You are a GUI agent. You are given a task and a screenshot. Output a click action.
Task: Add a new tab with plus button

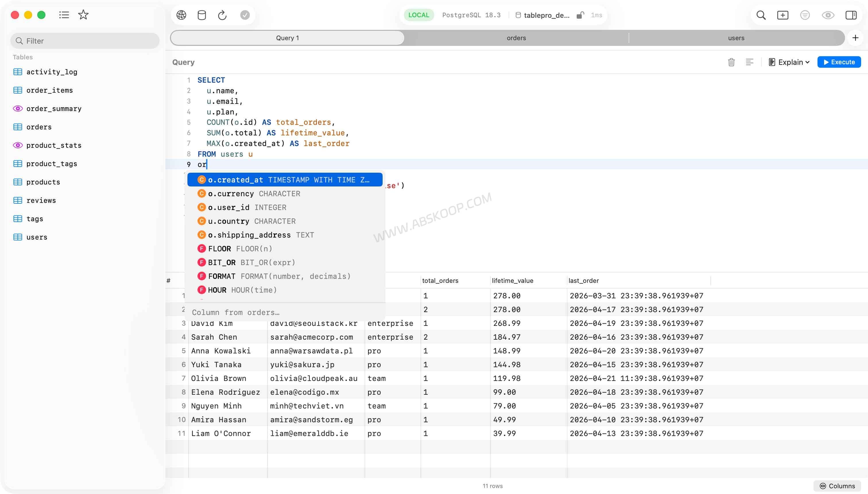(x=855, y=38)
